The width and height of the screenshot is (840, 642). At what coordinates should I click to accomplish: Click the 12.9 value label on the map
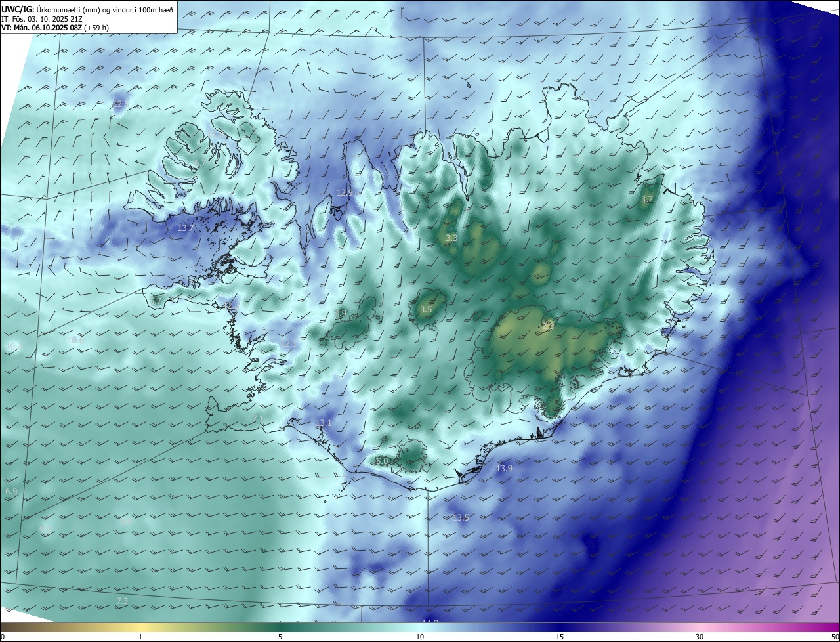pos(345,193)
